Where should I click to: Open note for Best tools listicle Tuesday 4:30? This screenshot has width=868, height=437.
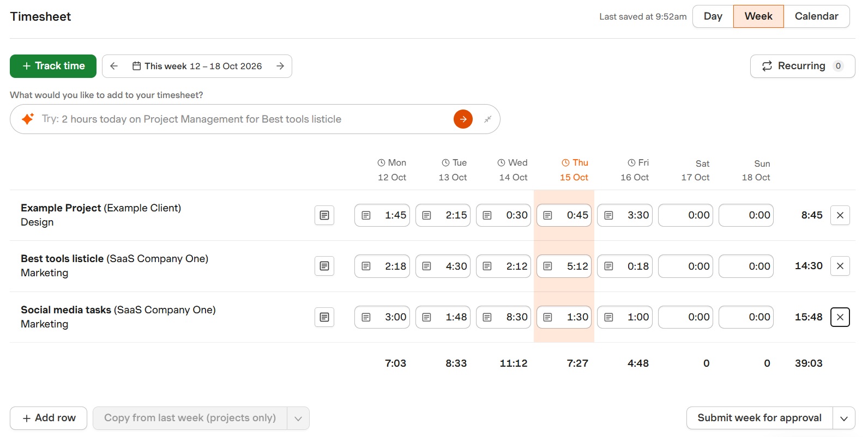pos(427,266)
